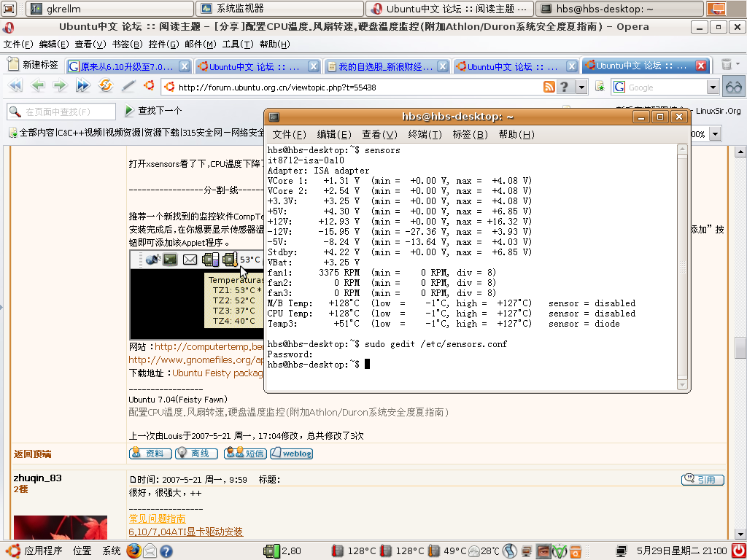Click the weather applet showing 28℃
This screenshot has width=747, height=560.
(x=484, y=551)
